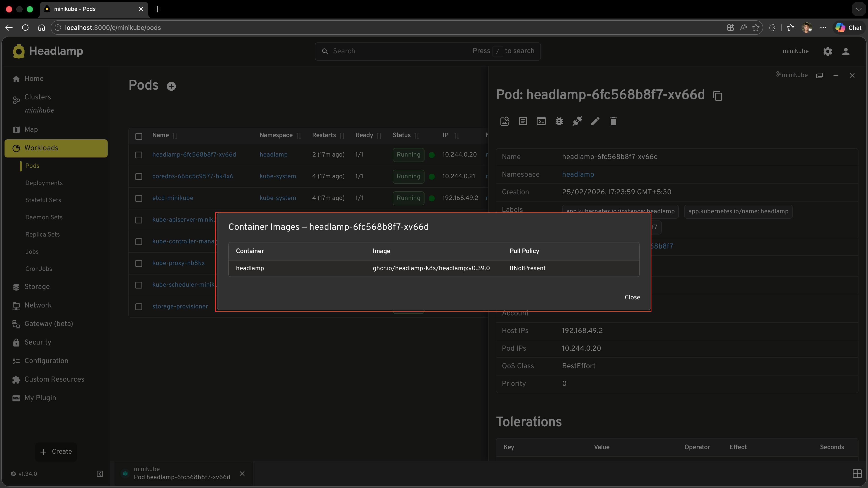Open the Security section in sidebar
The image size is (868, 488).
[x=37, y=342]
